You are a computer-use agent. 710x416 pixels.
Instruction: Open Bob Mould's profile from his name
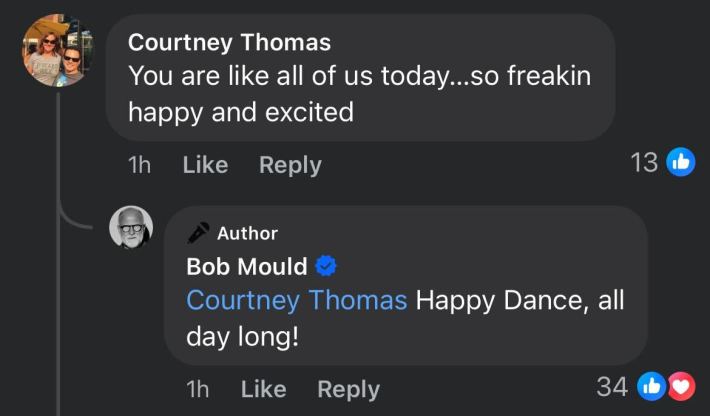247,266
